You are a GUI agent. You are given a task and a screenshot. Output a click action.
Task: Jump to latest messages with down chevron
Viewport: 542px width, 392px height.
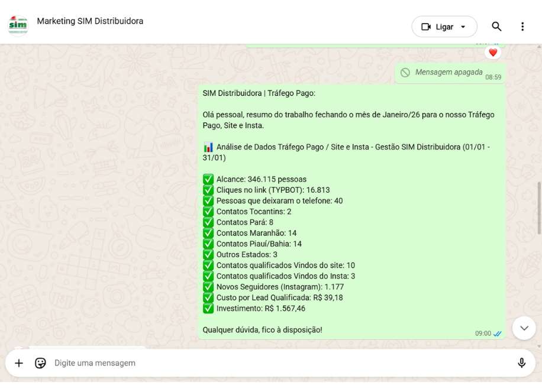524,328
